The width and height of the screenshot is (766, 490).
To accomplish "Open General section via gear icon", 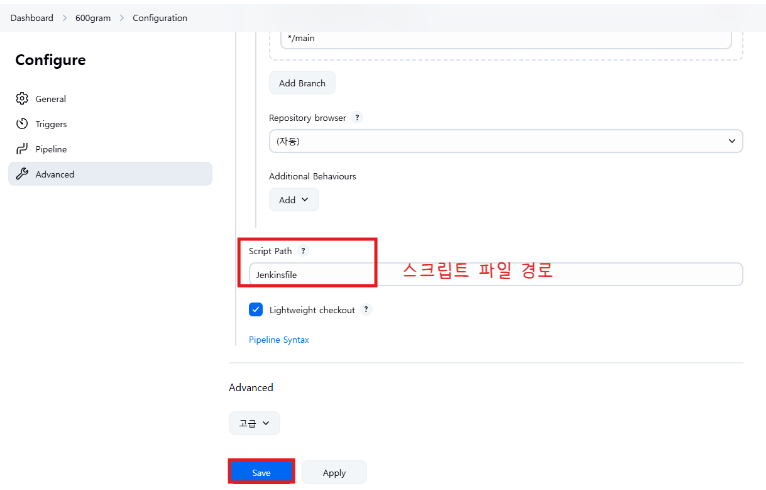I will pos(22,99).
